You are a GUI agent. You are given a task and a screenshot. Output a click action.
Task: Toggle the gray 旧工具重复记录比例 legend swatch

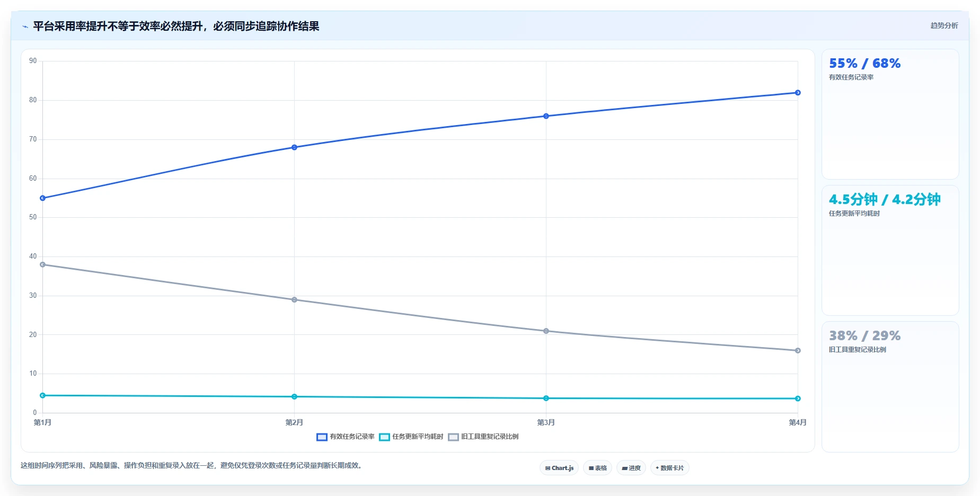(x=453, y=437)
